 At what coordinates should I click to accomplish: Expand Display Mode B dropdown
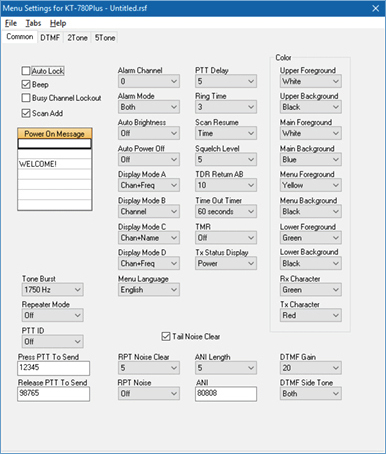[x=149, y=211]
